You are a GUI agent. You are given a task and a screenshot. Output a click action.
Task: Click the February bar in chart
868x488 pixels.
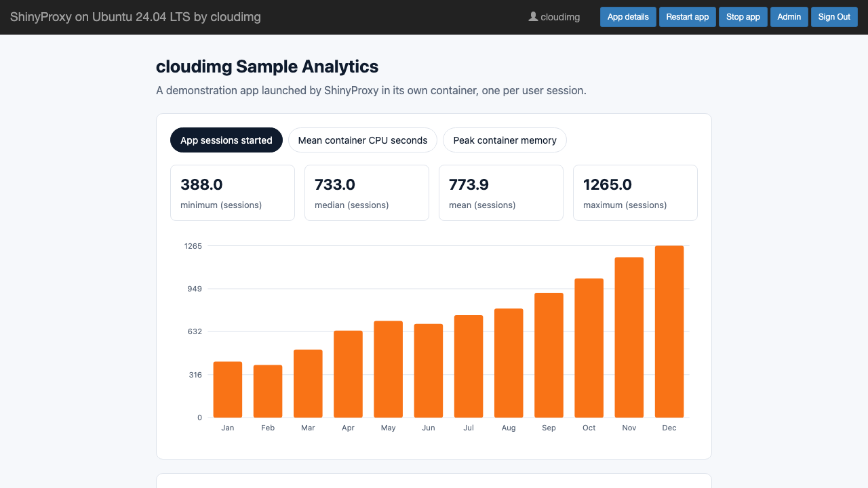tap(268, 391)
